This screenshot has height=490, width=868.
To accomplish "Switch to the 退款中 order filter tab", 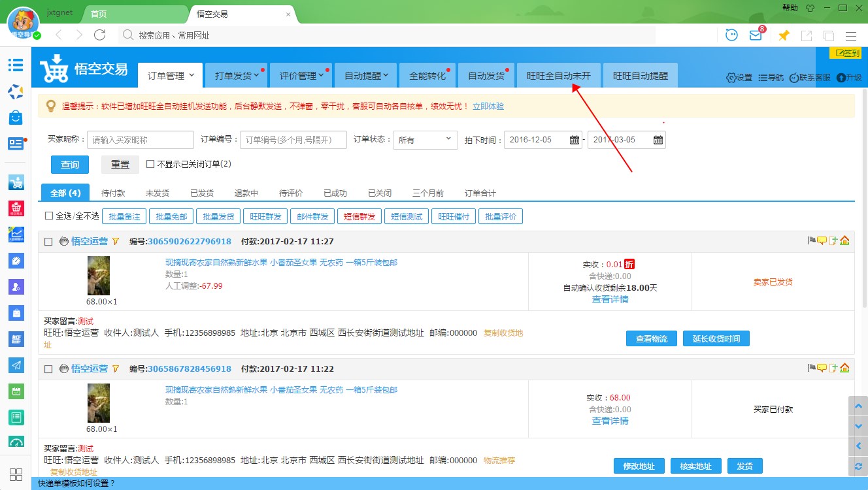I will (246, 193).
